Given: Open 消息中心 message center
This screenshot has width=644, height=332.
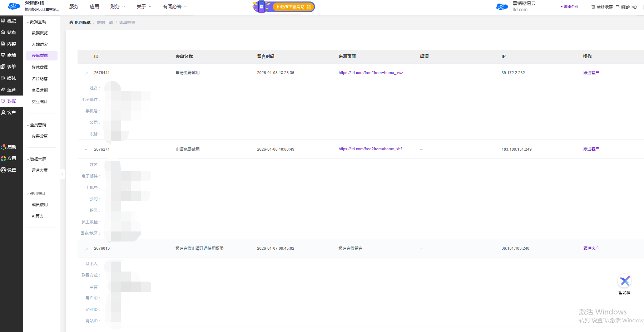Looking at the screenshot, I should tap(626, 7).
